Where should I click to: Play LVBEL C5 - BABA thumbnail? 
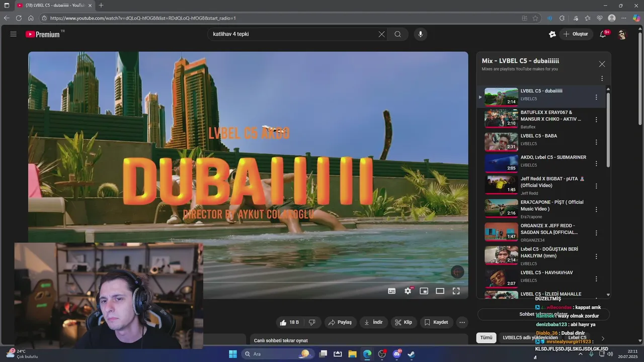pyautogui.click(x=501, y=142)
